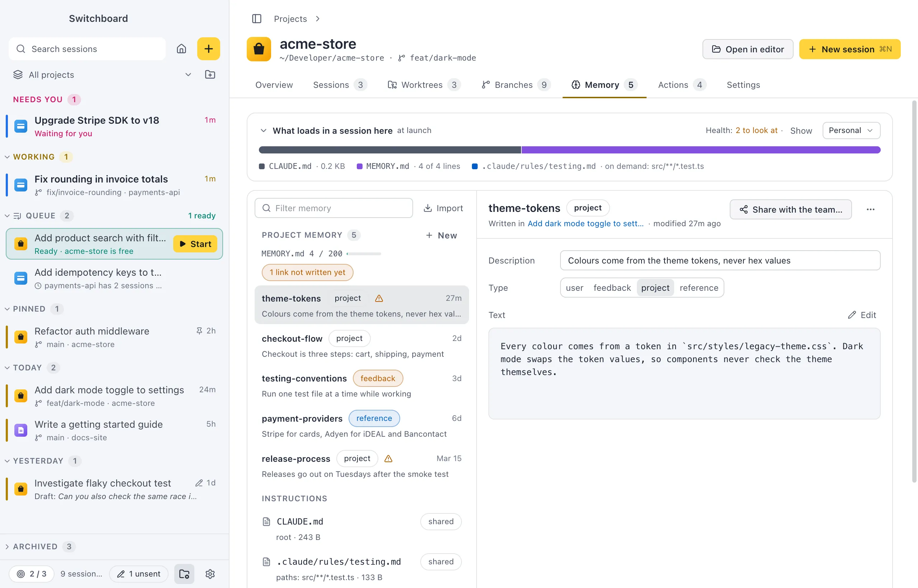Collapse the What loads in a session section

[x=264, y=131]
